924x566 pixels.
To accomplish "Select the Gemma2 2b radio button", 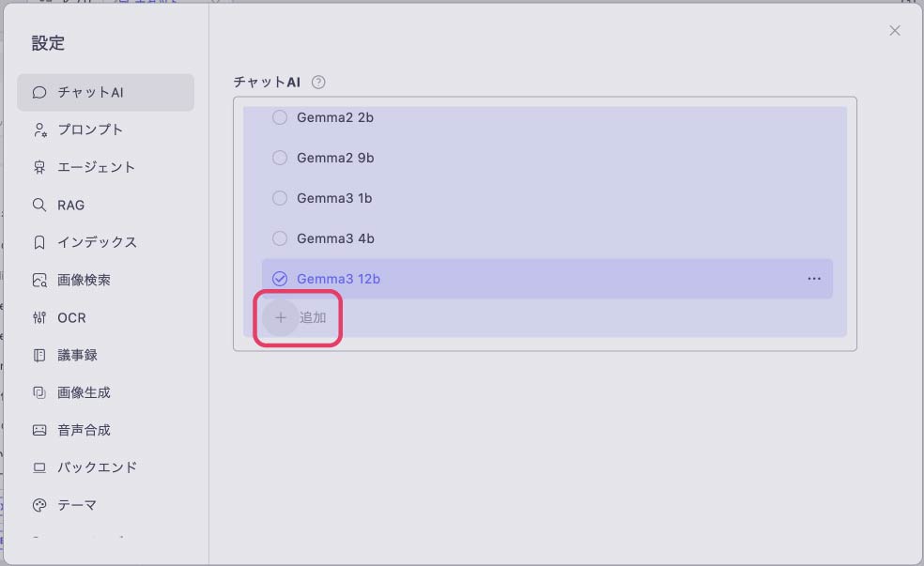I will point(280,117).
